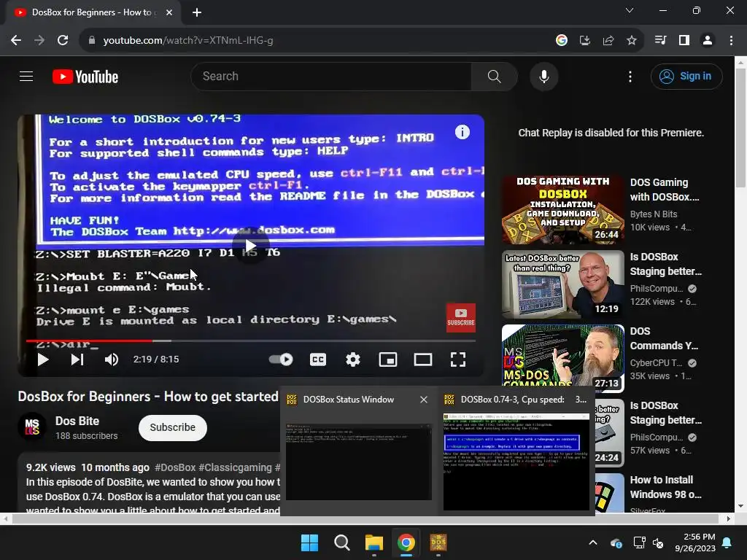Image resolution: width=747 pixels, height=560 pixels.
Task: Open How to Install Windows 98 video
Action: pos(661,486)
